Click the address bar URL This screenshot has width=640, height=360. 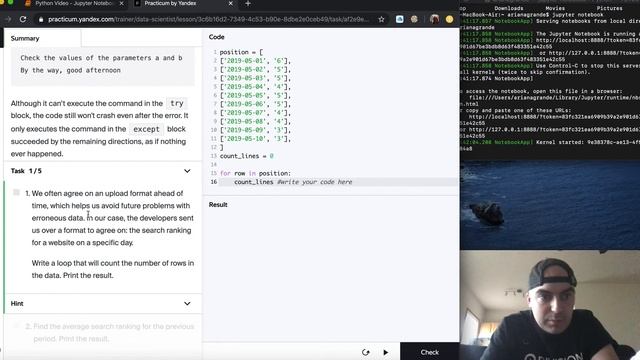pos(208,19)
